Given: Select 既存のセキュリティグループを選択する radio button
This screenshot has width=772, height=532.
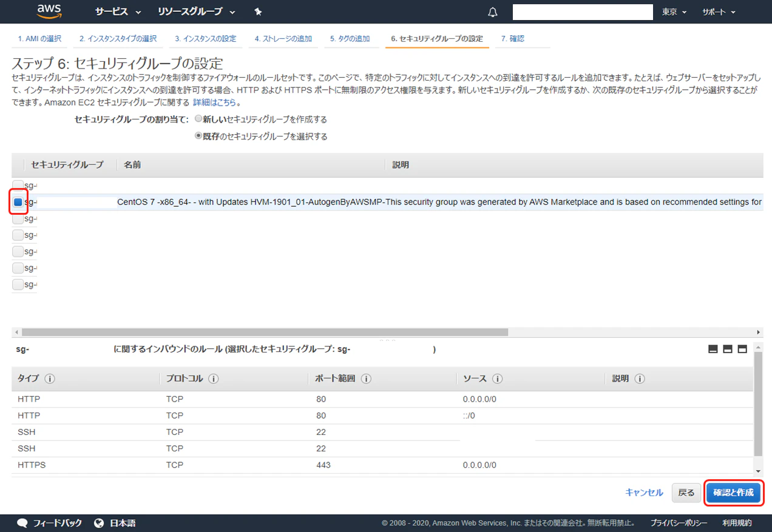Looking at the screenshot, I should pos(198,136).
